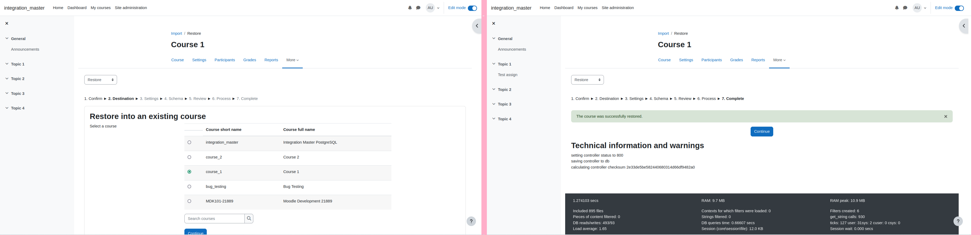Collapse Topic 2 chevron in right window

click(x=494, y=89)
